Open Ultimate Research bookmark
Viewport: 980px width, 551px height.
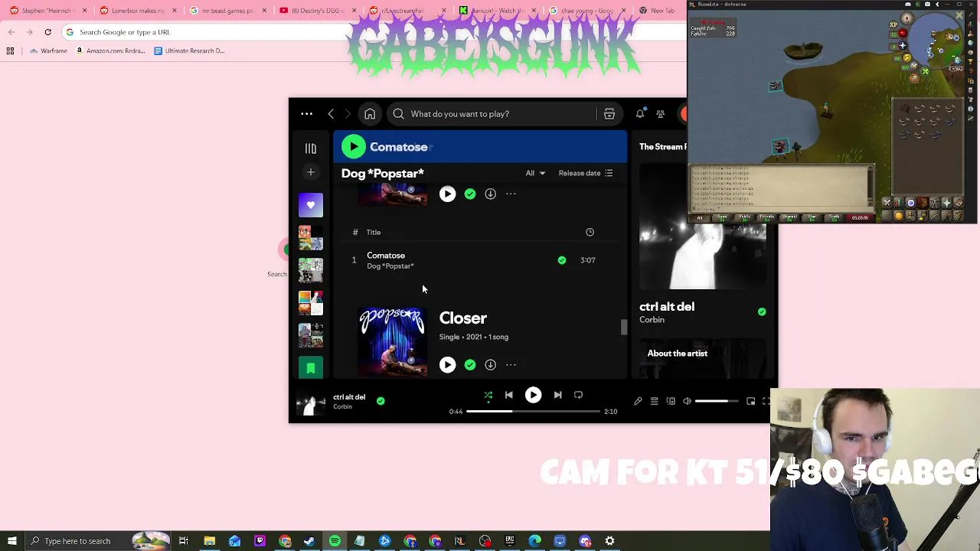189,51
